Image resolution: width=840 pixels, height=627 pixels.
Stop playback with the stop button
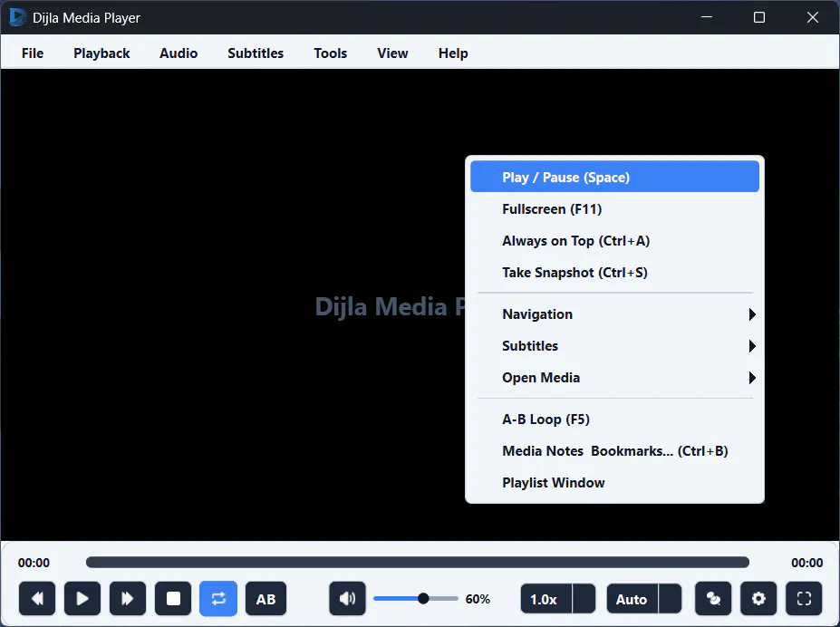coord(173,598)
